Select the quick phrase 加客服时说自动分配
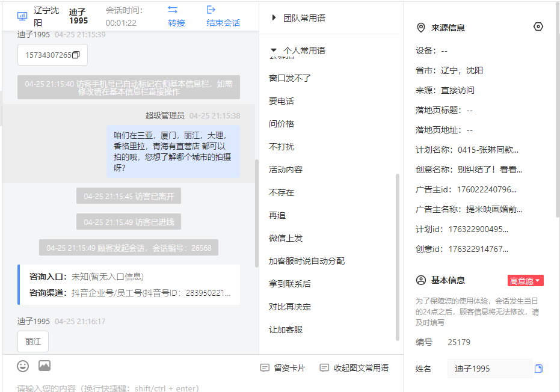Screen dimensions: 560x392 pos(307,261)
